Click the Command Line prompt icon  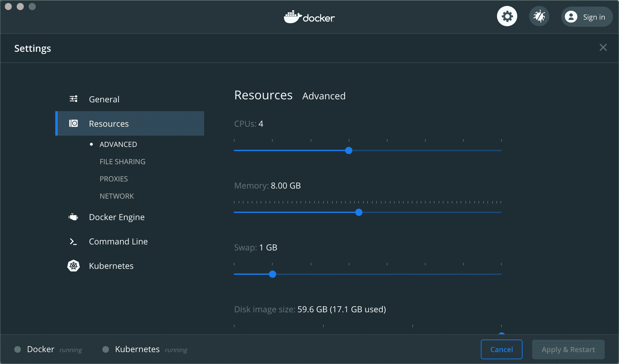point(73,241)
